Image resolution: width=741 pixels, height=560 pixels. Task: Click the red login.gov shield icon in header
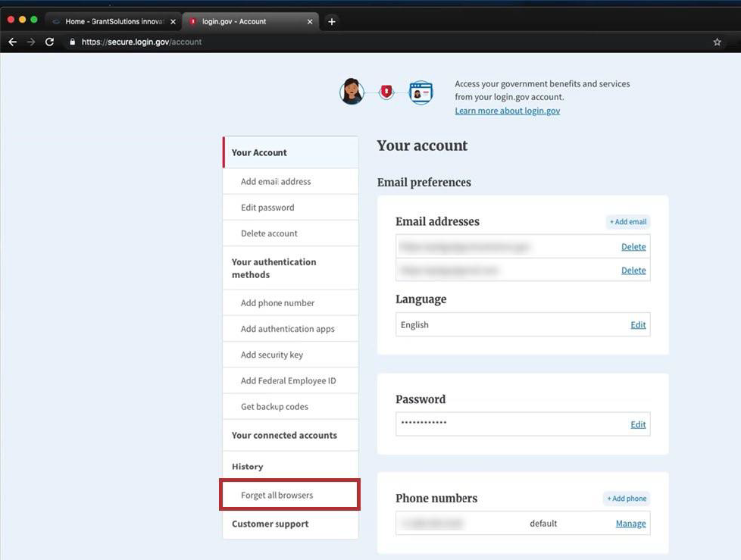(386, 91)
